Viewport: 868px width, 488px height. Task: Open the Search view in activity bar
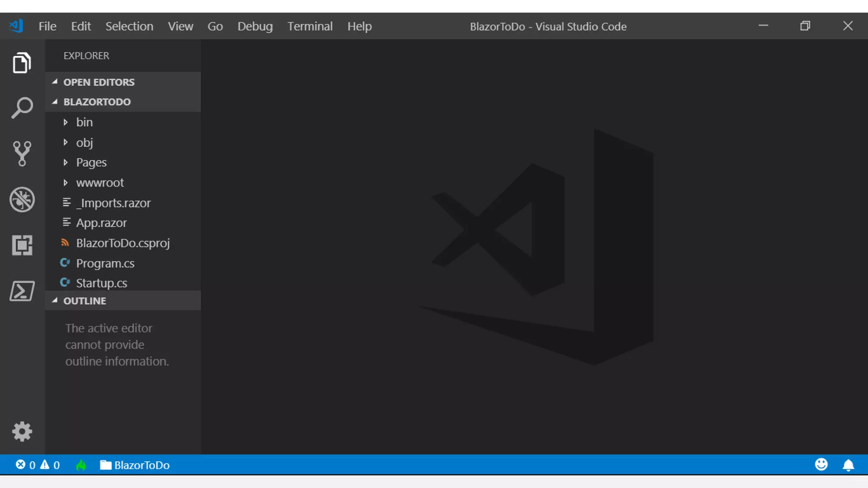22,108
